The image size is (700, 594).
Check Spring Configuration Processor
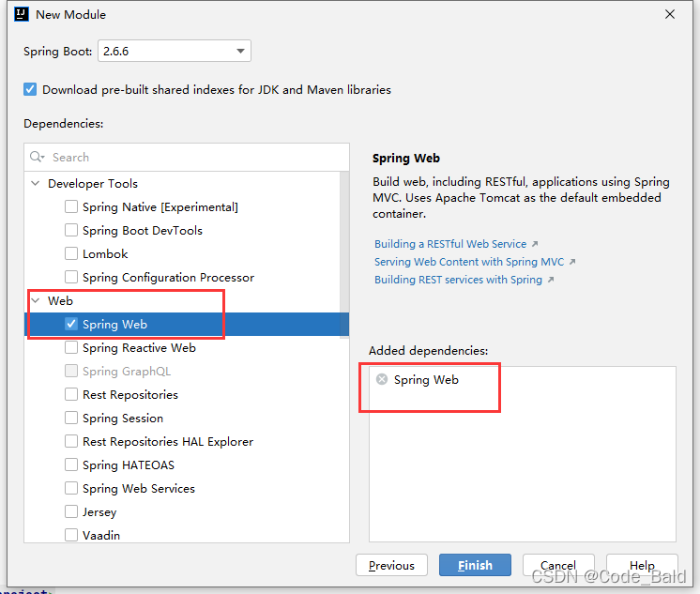coord(71,277)
